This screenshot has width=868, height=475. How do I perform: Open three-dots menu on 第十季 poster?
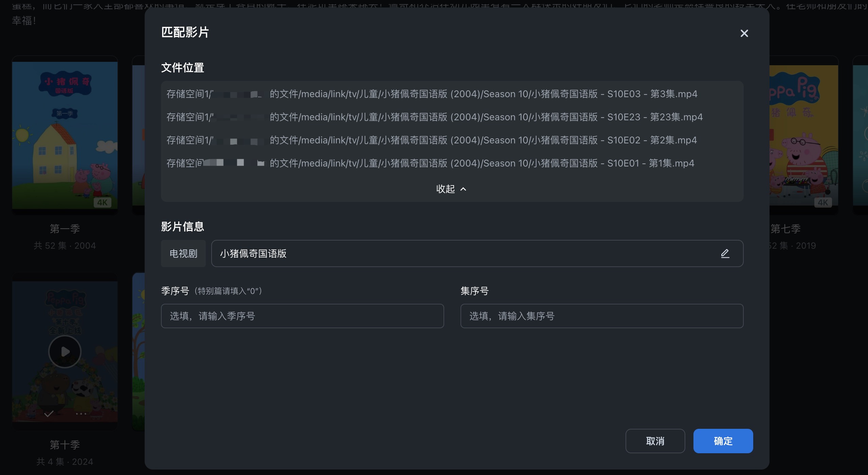pos(81,414)
